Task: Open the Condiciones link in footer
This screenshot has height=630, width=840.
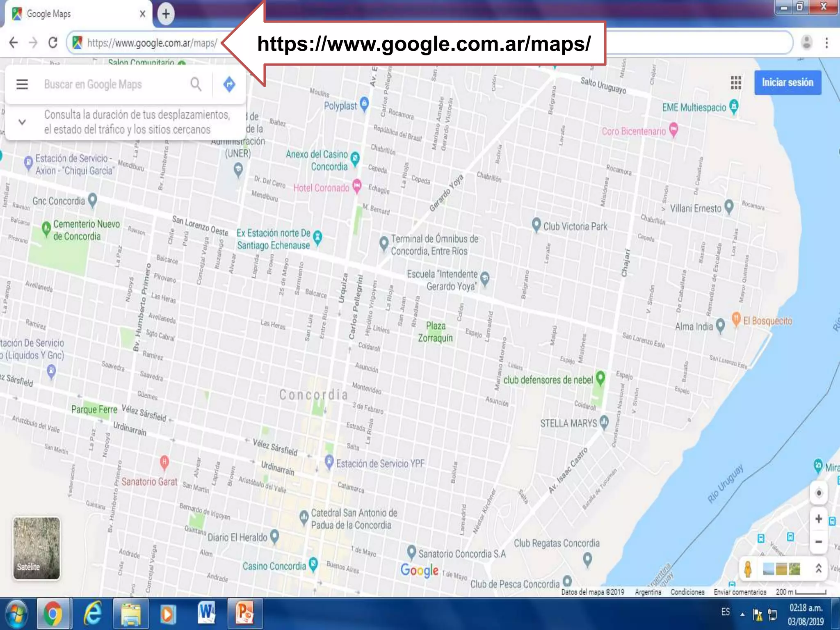Action: click(687, 592)
